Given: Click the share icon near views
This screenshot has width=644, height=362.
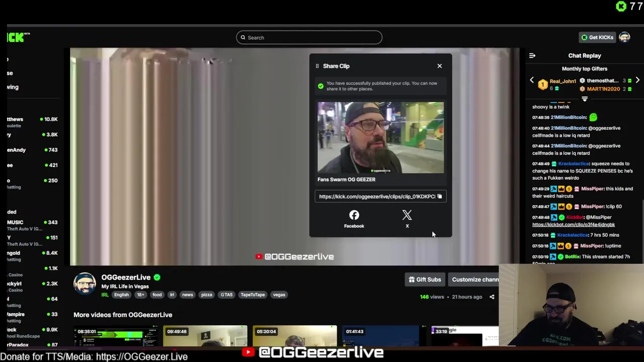Looking at the screenshot, I should (492, 297).
